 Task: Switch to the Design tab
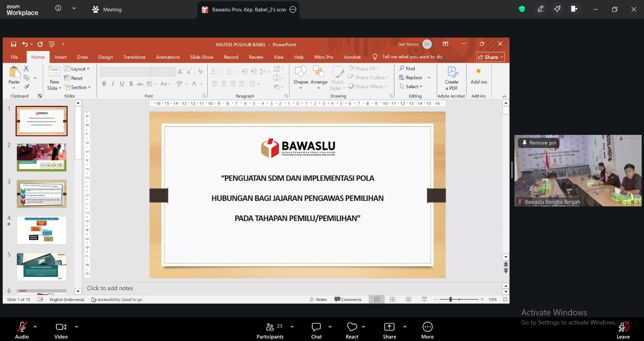click(106, 57)
